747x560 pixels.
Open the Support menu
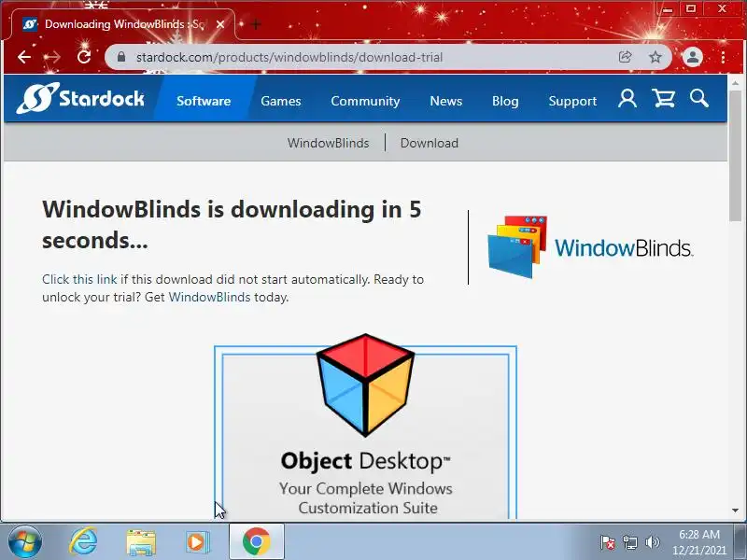click(572, 101)
